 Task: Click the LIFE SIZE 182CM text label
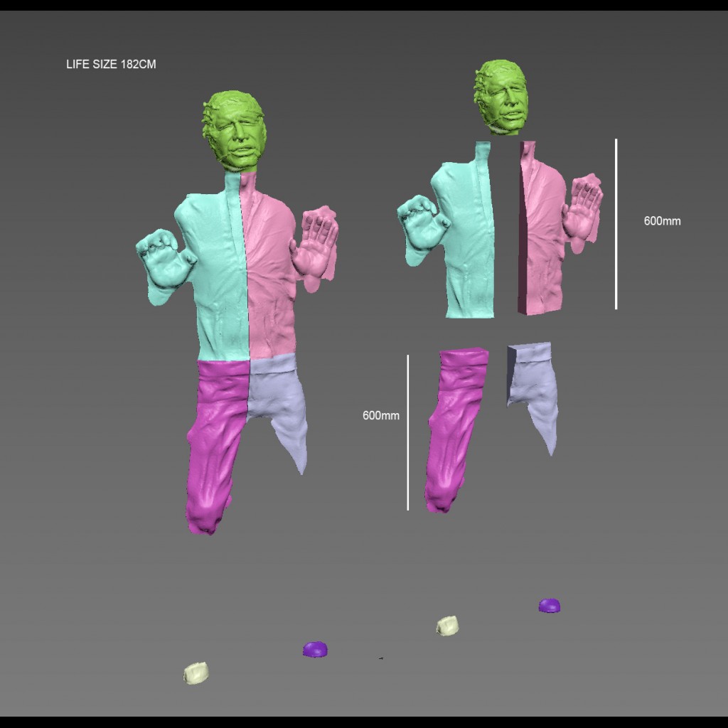tap(111, 64)
